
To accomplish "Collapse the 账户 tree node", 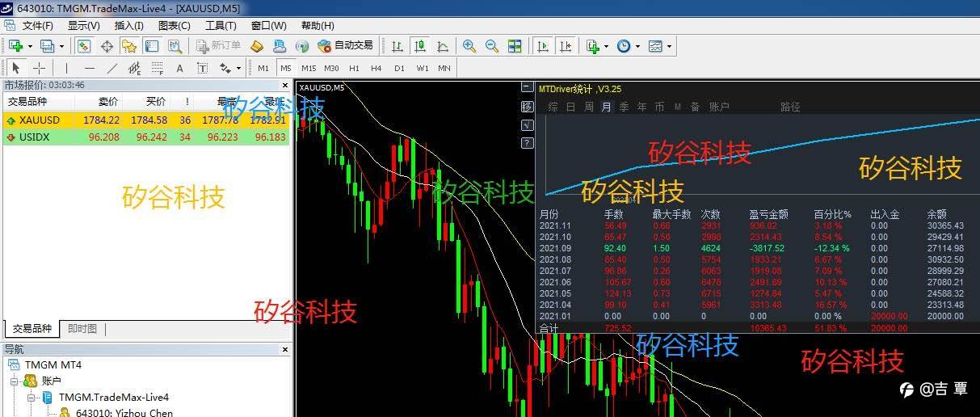I will tap(15, 381).
